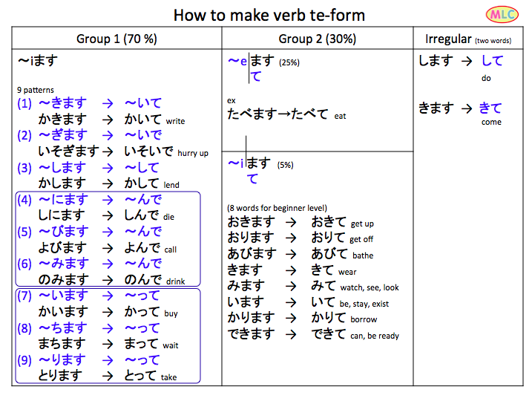The height and width of the screenshot is (401, 532).
Task: Click the '(5%)' label in Group 2
Action: pos(286,165)
